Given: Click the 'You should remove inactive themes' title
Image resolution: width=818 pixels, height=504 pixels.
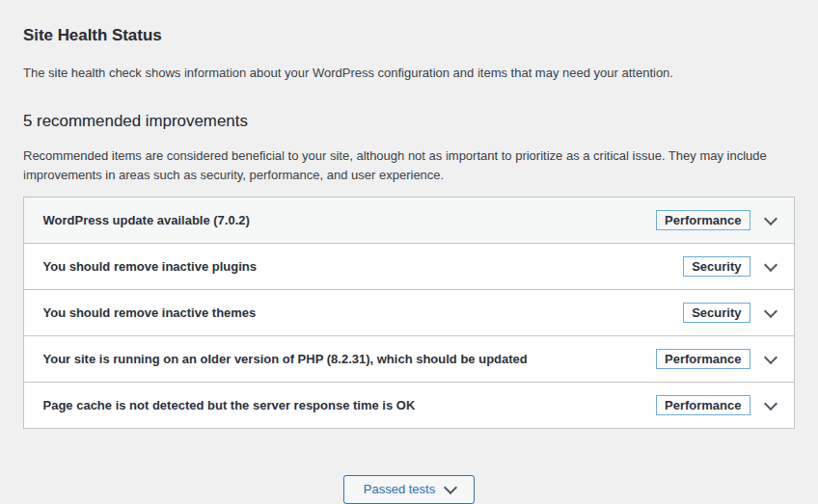Looking at the screenshot, I should [150, 313].
